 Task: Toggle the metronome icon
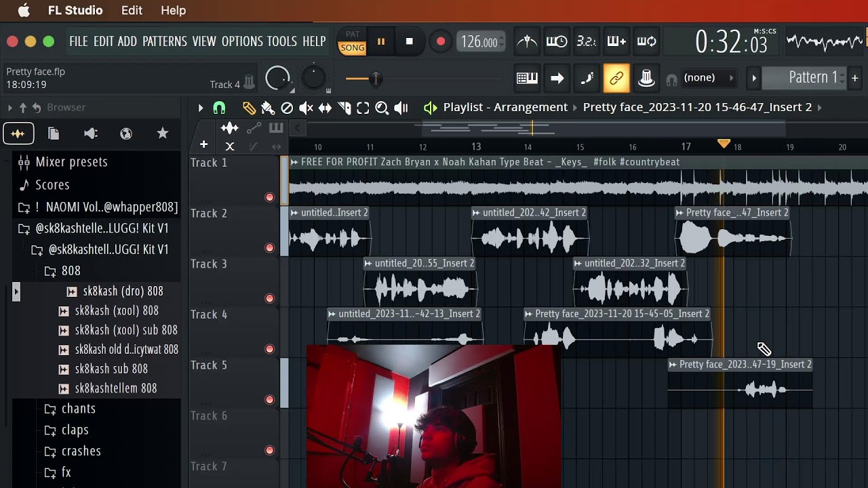[x=527, y=42]
